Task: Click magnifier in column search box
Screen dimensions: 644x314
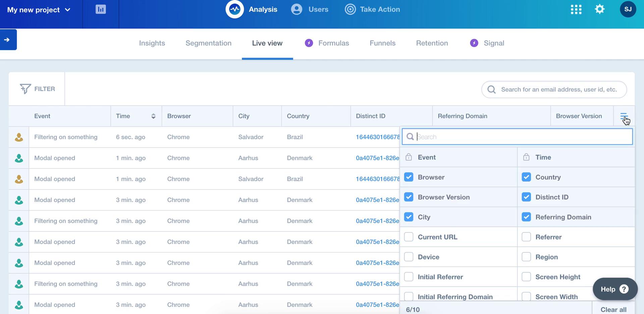Action: coord(410,137)
